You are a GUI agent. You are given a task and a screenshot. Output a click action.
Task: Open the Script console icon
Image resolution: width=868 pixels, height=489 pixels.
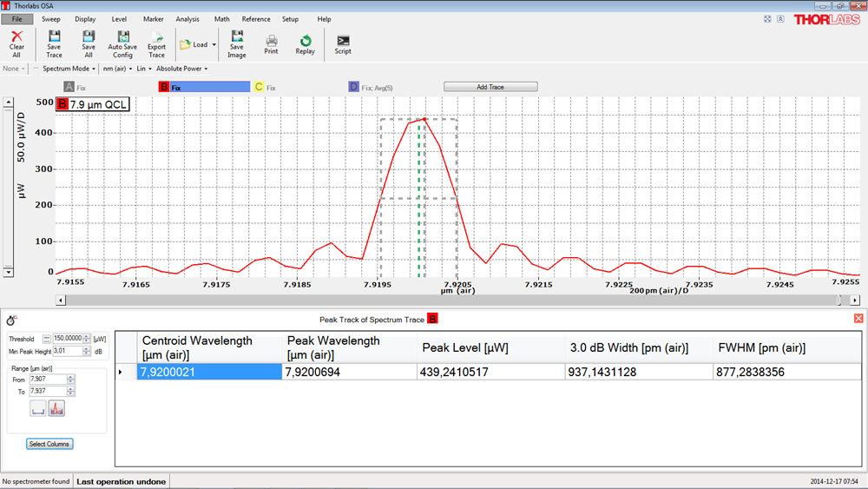[343, 41]
